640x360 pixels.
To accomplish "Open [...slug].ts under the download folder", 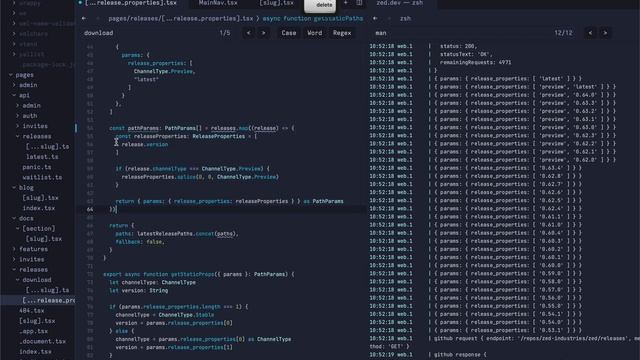I will 47,290.
